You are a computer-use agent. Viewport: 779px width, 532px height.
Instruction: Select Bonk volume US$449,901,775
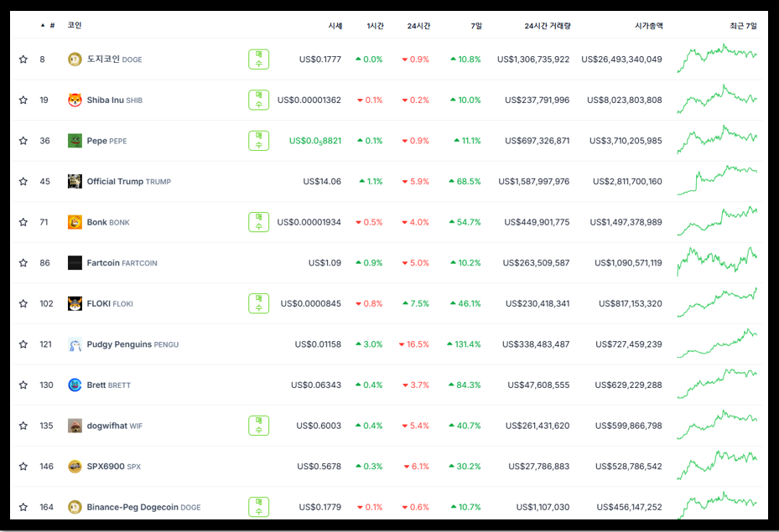537,222
